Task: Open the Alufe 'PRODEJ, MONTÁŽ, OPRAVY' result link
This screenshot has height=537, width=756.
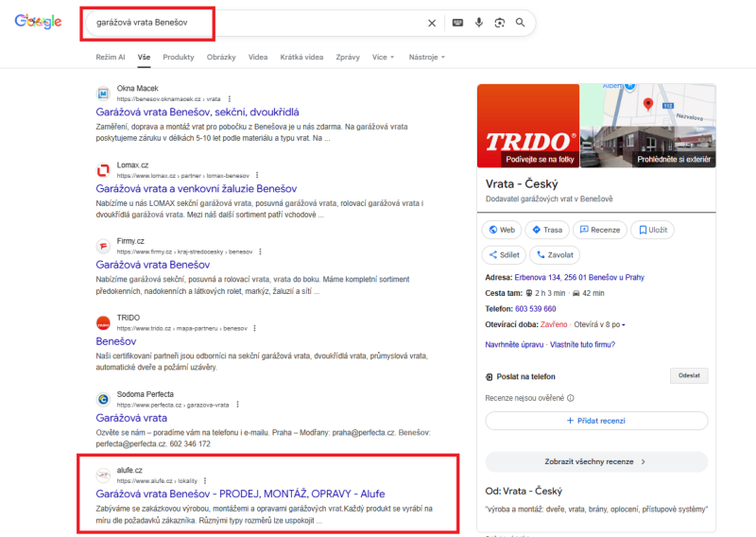Action: [x=240, y=494]
